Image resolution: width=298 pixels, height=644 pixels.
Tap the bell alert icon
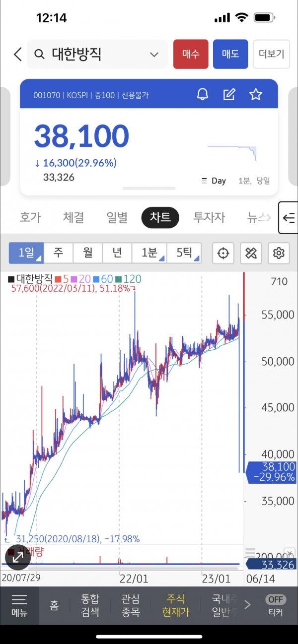(203, 94)
